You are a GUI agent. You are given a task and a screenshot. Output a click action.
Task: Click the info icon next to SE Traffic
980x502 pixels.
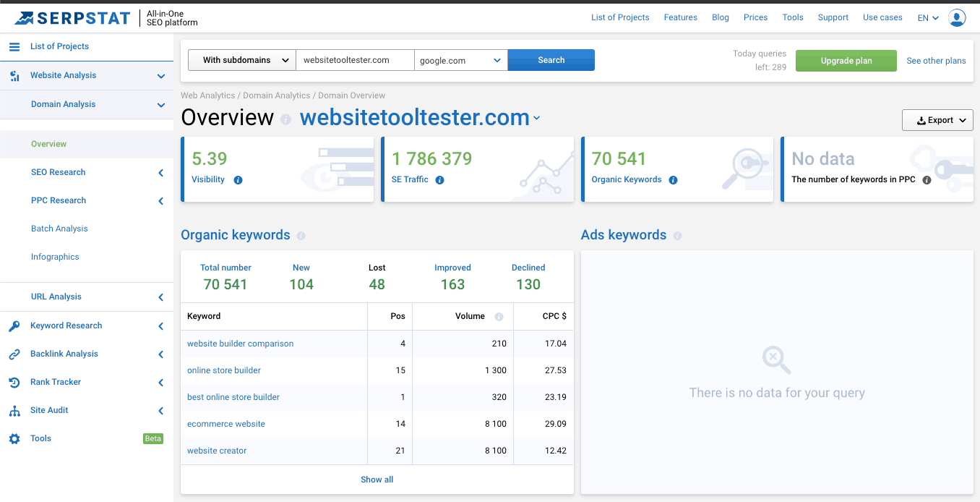pyautogui.click(x=439, y=180)
